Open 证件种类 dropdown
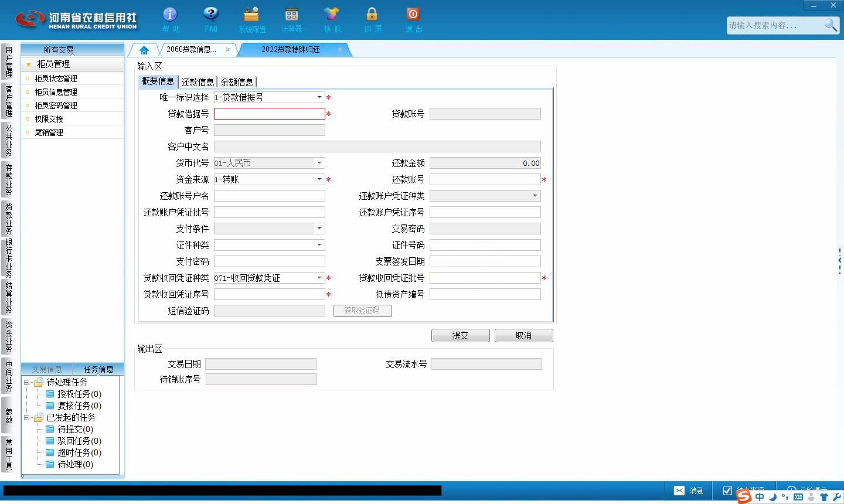Viewport: 844px width, 504px height. click(x=319, y=245)
